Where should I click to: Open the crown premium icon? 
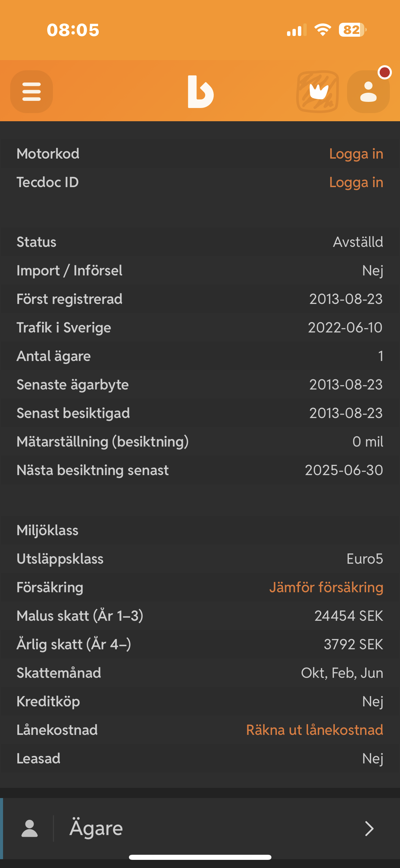pyautogui.click(x=318, y=92)
